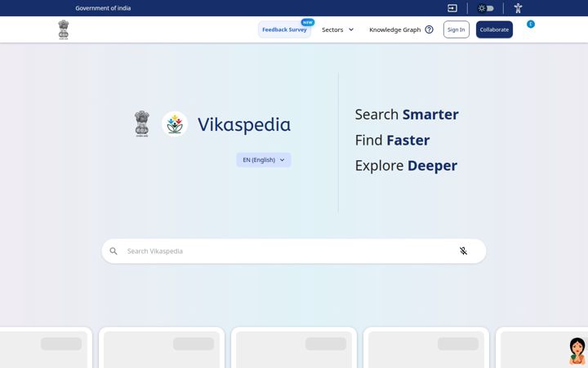588x368 pixels.
Task: Expand the Sectors menu
Action: pos(337,29)
